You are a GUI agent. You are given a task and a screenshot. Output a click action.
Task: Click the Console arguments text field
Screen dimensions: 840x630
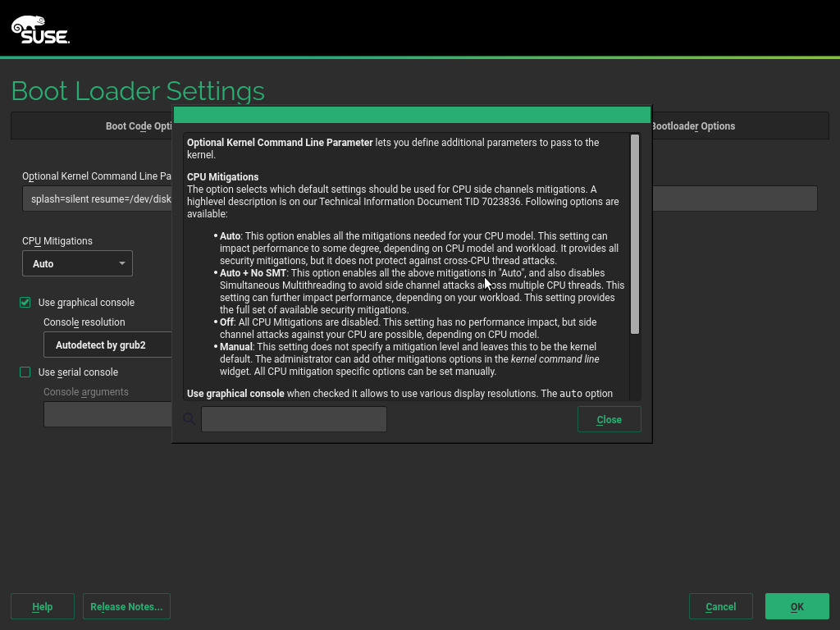pyautogui.click(x=107, y=414)
